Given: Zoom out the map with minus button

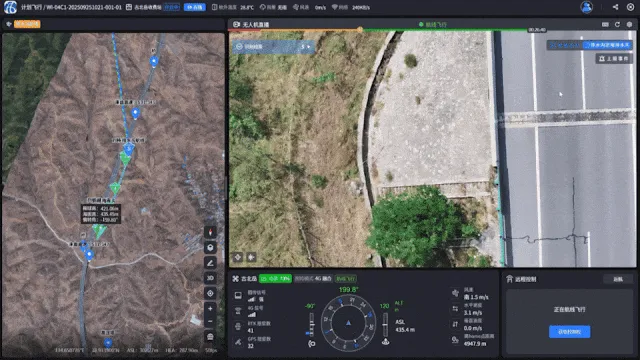Looking at the screenshot, I should (x=210, y=322).
